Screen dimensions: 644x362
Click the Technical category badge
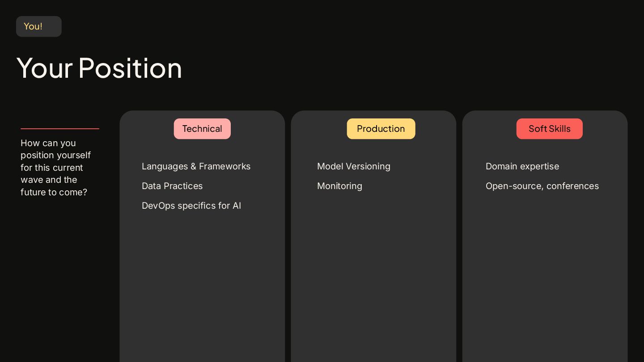(202, 129)
